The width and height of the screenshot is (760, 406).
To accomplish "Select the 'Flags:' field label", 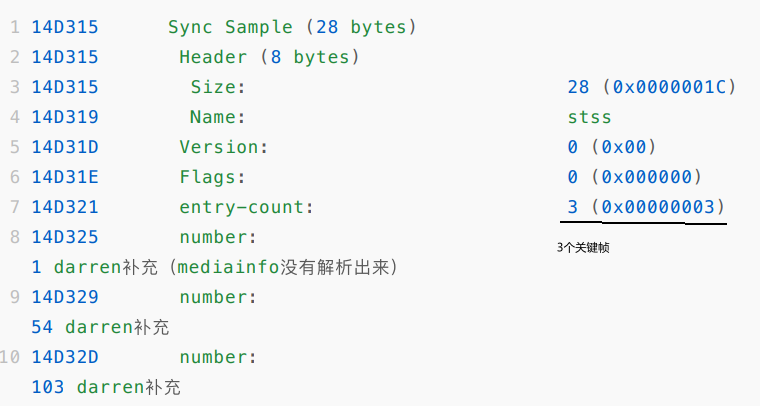I will point(213,177).
